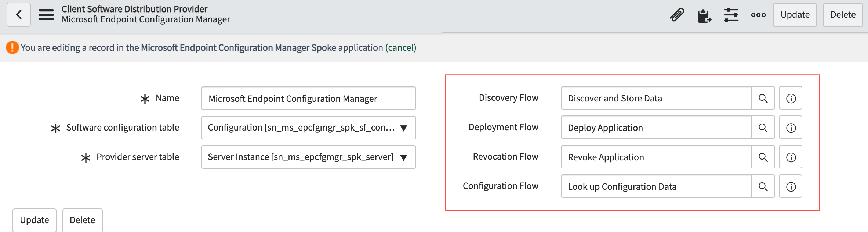Preview the Deployment Flow record info icon
Screen dimensions: 868x232
coord(791,128)
